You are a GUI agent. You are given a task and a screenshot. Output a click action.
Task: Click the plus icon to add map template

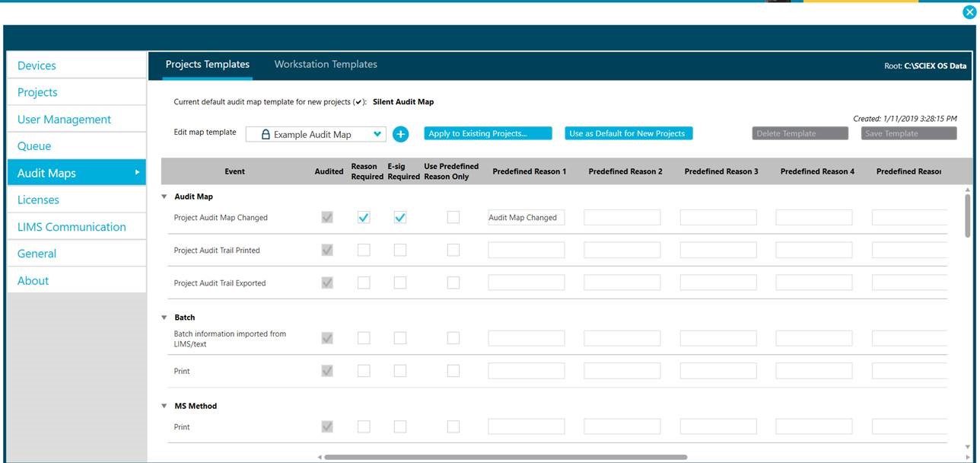401,134
